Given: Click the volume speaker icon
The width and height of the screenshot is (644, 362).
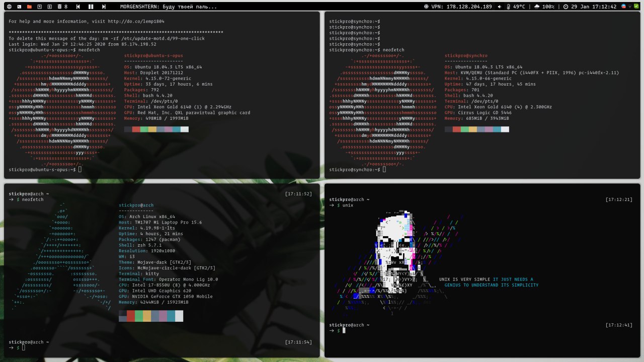Looking at the screenshot, I should point(500,7).
